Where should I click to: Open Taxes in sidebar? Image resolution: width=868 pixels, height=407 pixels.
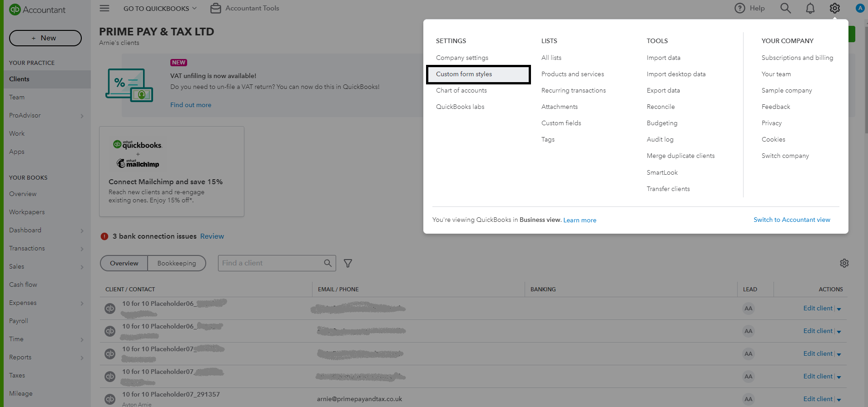17,375
